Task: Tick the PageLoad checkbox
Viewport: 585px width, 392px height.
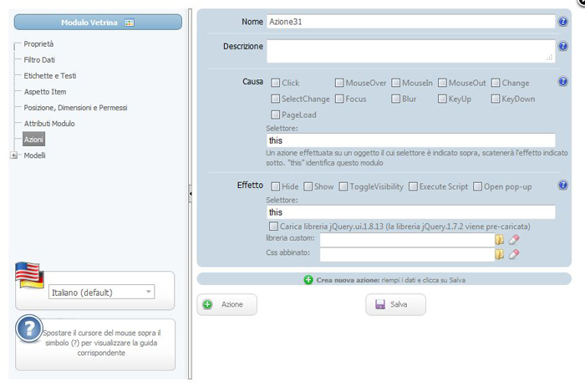Action: click(x=275, y=115)
